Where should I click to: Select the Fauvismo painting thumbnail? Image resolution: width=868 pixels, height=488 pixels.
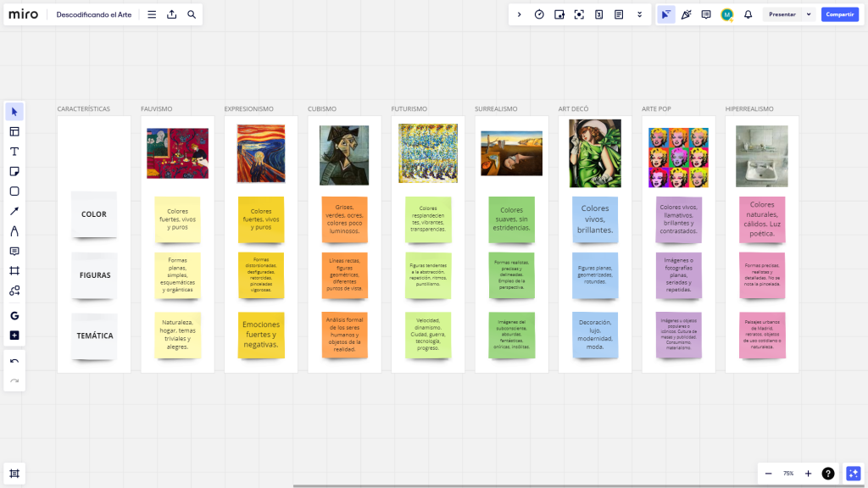point(178,153)
